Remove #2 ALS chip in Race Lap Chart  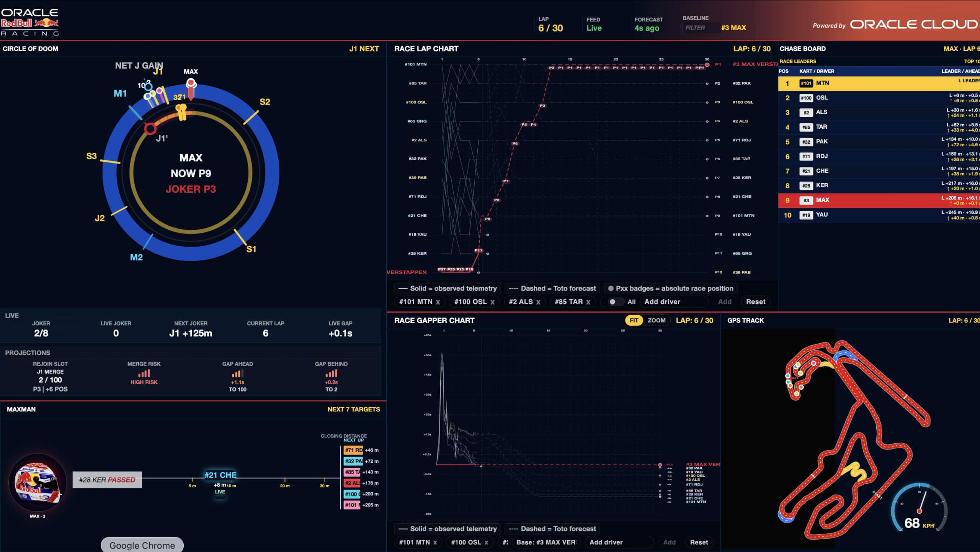coord(538,302)
